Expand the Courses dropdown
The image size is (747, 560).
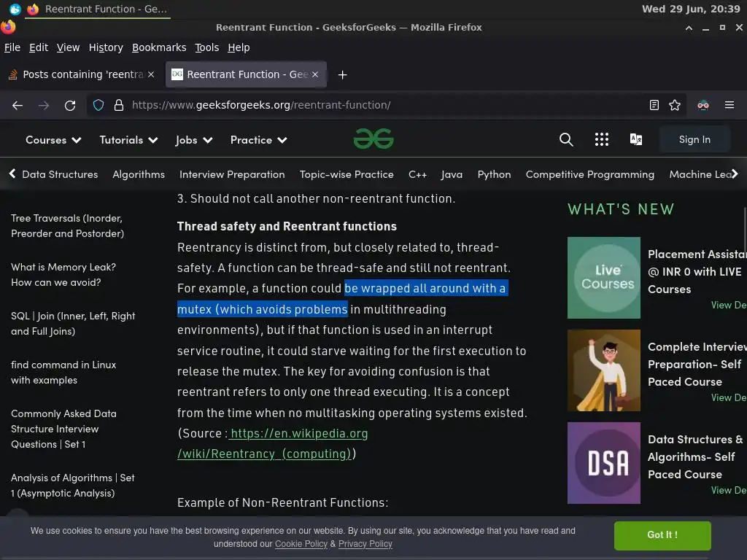coord(53,140)
